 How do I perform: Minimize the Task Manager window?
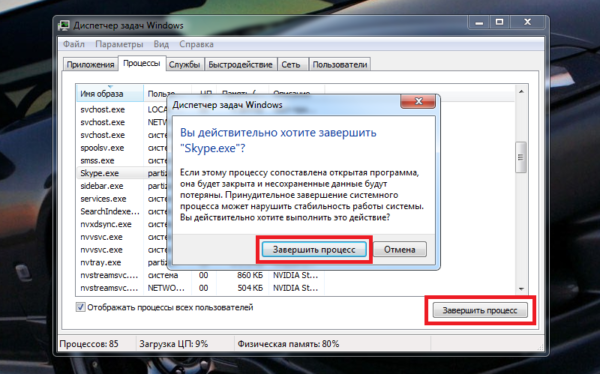click(x=479, y=23)
